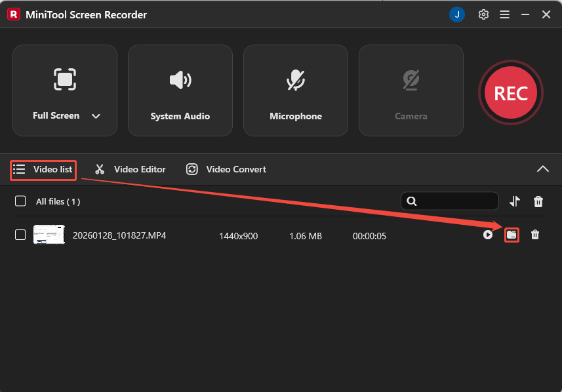Delete all files in the video list

(538, 201)
